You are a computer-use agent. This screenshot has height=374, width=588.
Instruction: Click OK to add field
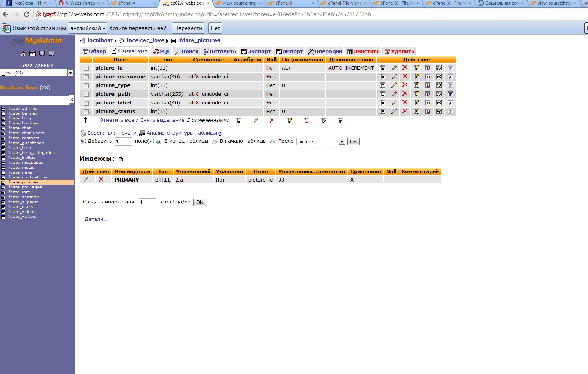click(353, 142)
